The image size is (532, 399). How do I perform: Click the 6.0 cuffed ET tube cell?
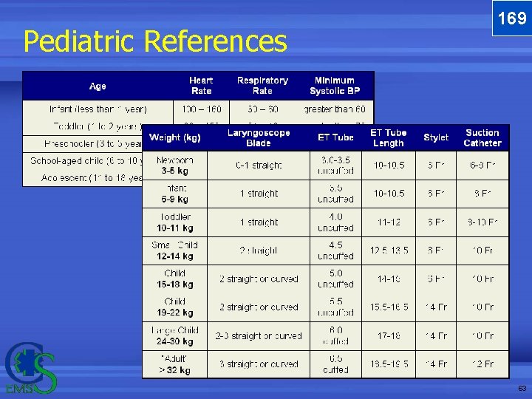[335, 336]
